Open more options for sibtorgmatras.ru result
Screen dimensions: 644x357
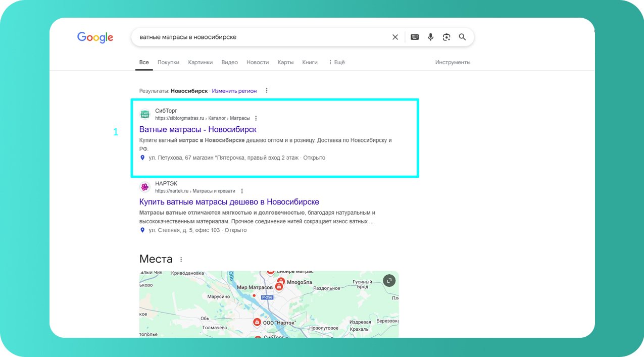tap(256, 118)
